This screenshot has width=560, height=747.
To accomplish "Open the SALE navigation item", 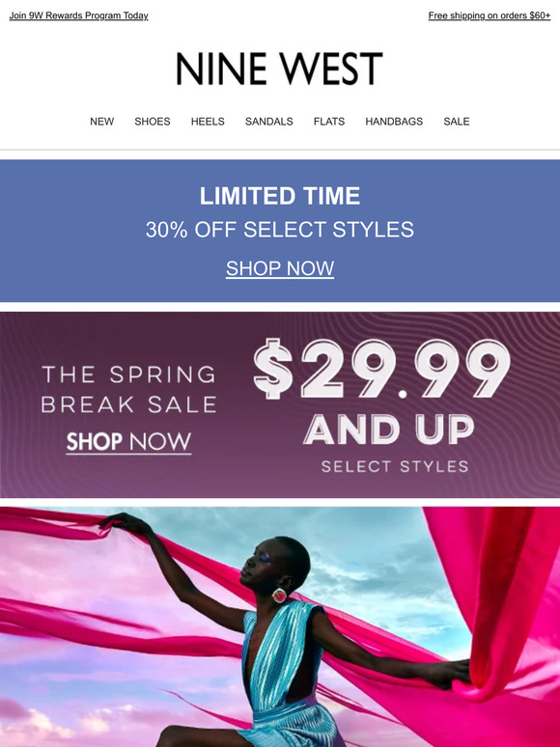I will pos(457,122).
